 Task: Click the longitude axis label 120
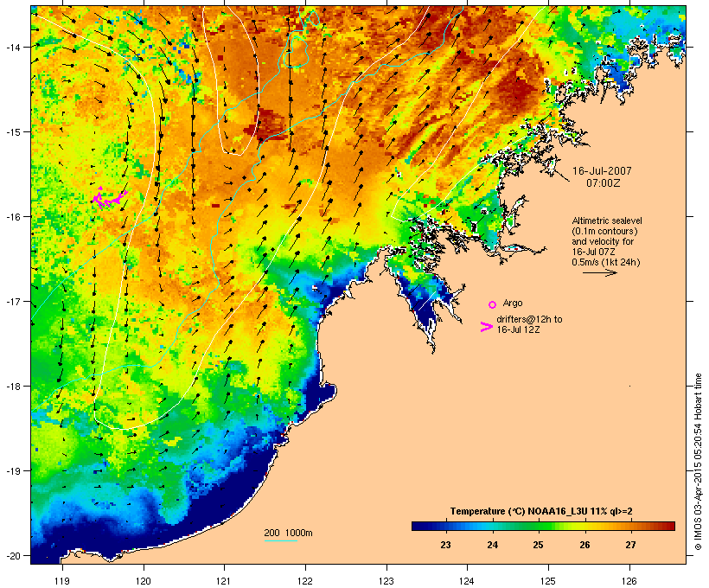tap(144, 581)
